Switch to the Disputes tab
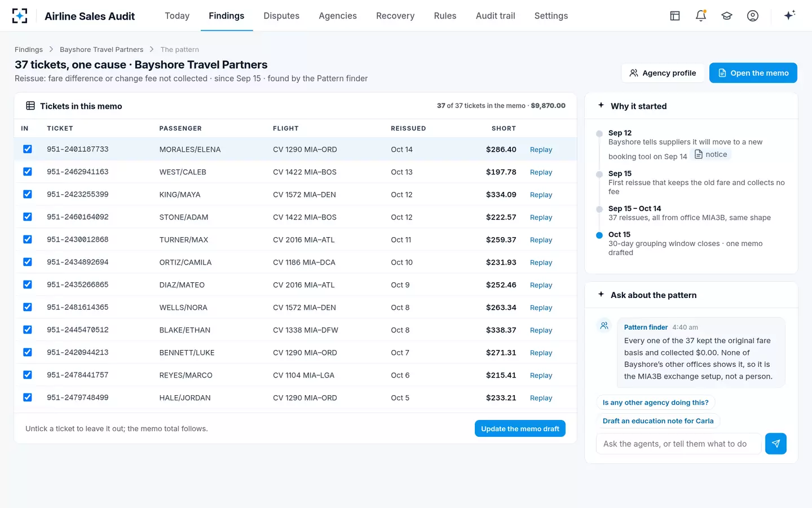Image resolution: width=812 pixels, height=508 pixels. tap(281, 16)
